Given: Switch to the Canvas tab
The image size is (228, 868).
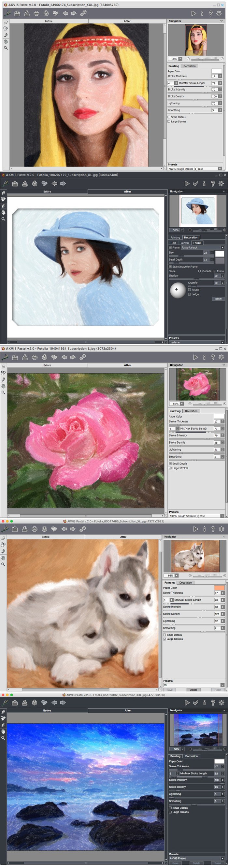Looking at the screenshot, I should click(x=185, y=243).
